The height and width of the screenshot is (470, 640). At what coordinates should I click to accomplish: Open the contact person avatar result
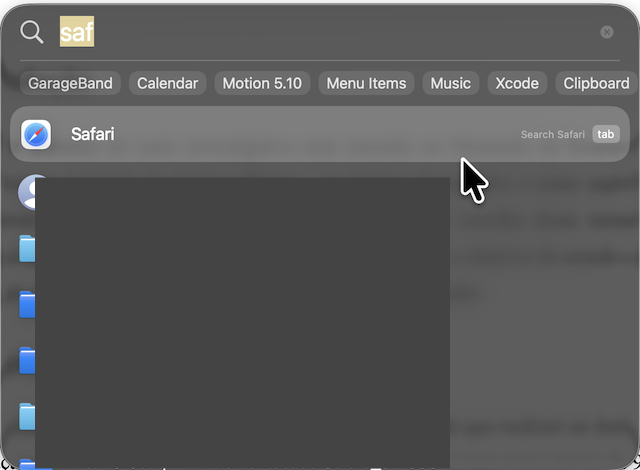pyautogui.click(x=27, y=192)
